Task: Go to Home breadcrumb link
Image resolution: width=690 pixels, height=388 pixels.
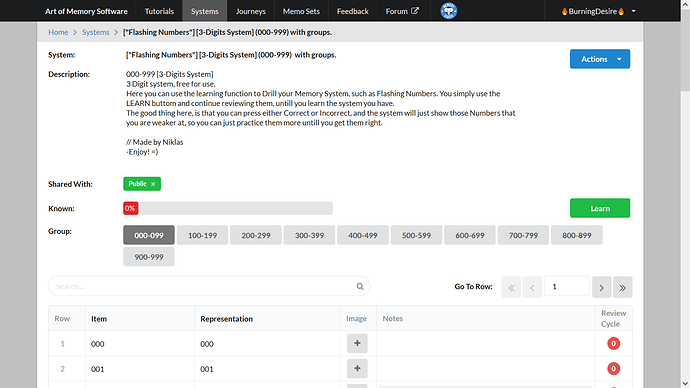Action: tap(58, 32)
